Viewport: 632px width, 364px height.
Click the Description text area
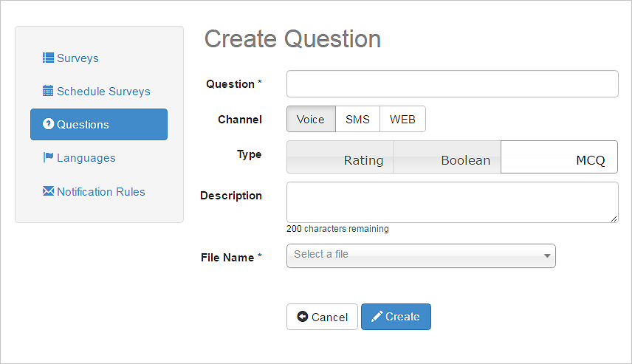(x=453, y=202)
